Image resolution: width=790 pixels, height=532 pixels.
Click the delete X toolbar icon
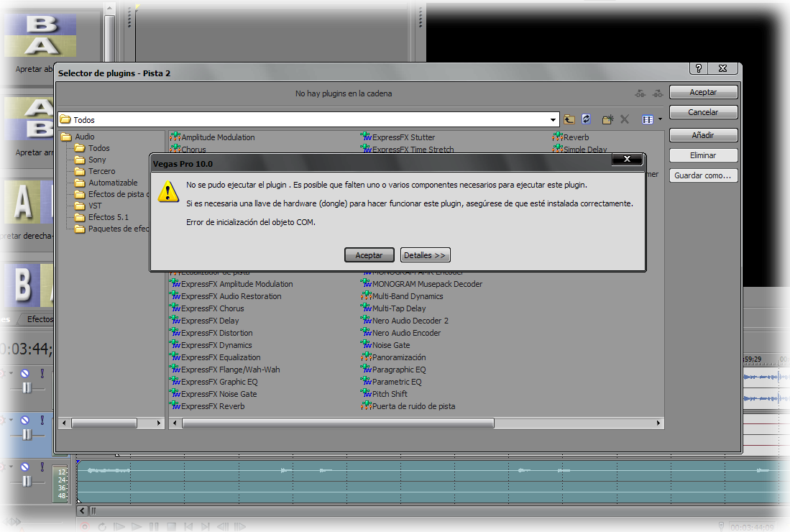coord(625,119)
